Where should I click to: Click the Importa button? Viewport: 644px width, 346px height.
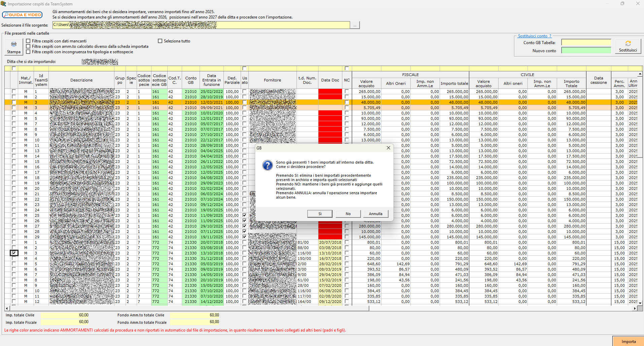(x=629, y=341)
